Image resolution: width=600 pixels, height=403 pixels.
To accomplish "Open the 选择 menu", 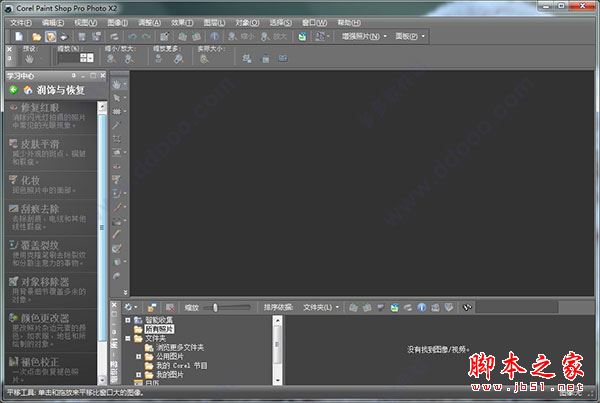I will point(280,23).
